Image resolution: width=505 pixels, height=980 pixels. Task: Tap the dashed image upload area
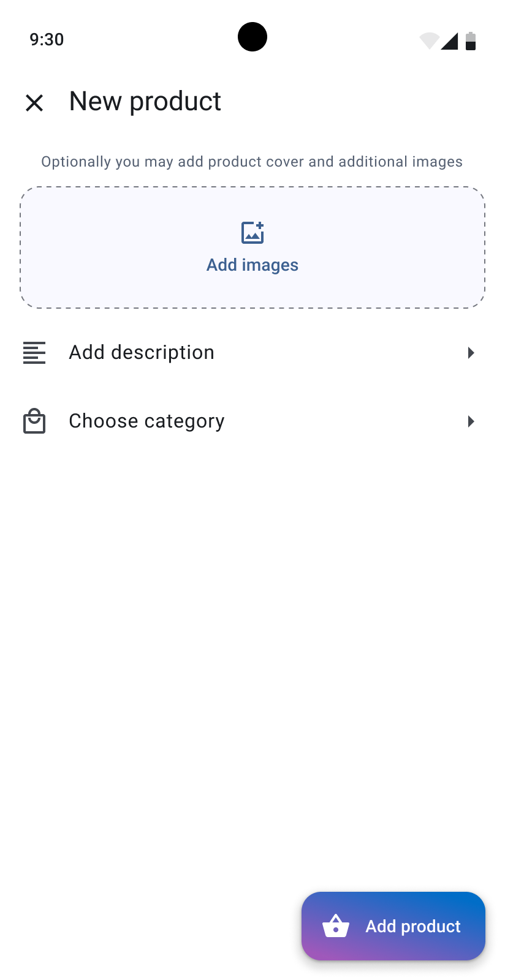coord(252,247)
